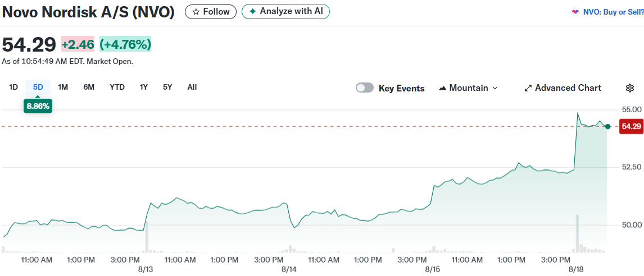Click the Novo Nordisk A/S (NVO) title
Image resolution: width=644 pixels, height=276 pixels.
click(88, 12)
